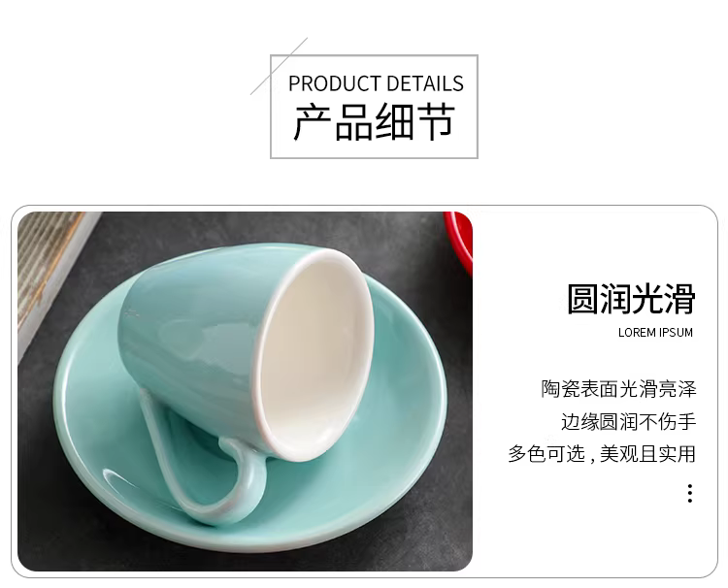The image size is (728, 588).
Task: Click the teal cup product photo
Action: pyautogui.click(x=245, y=391)
